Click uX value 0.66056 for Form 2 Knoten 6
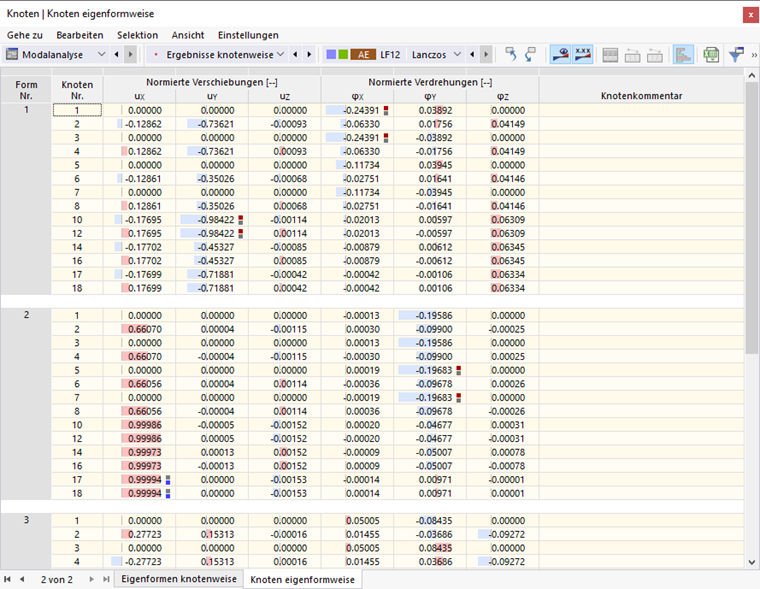This screenshot has height=589, width=760. click(140, 383)
